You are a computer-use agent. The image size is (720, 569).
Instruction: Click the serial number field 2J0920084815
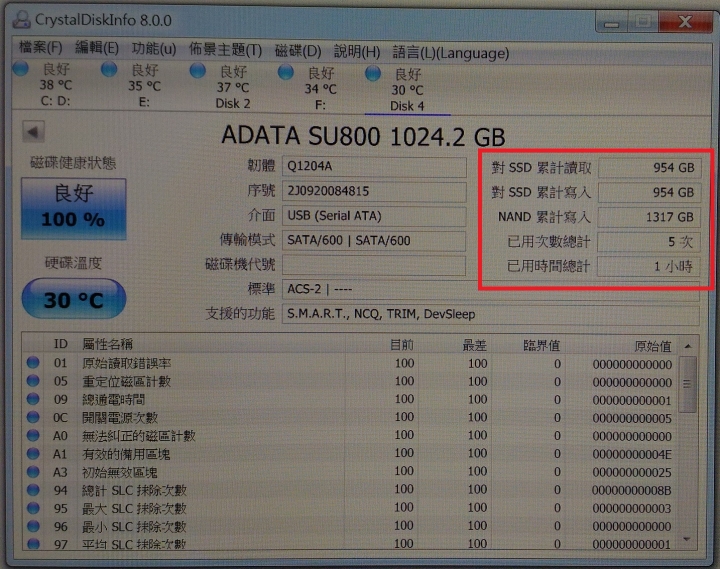(x=374, y=192)
